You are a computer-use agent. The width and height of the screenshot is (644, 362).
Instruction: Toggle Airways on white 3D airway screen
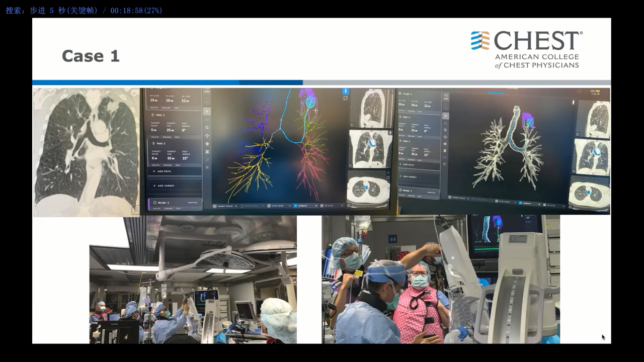[x=529, y=203]
